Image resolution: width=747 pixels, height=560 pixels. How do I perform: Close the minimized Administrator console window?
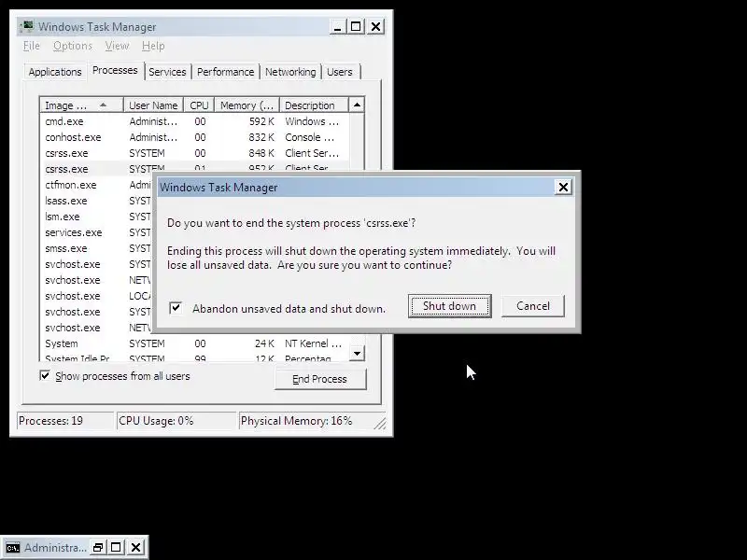(x=135, y=548)
